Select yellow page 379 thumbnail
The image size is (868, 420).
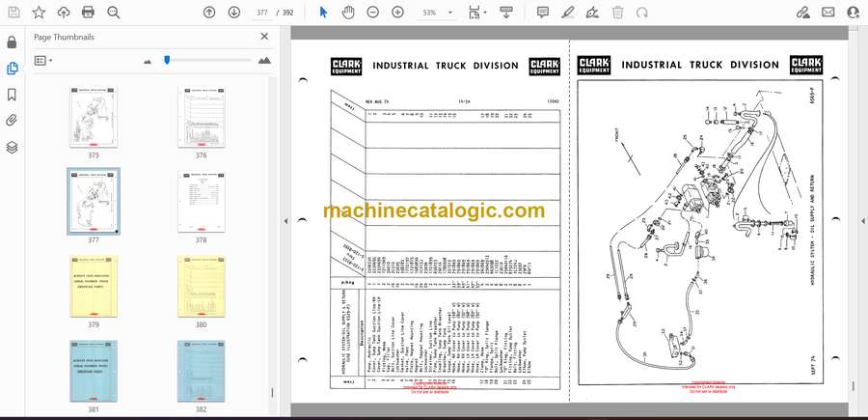94,287
